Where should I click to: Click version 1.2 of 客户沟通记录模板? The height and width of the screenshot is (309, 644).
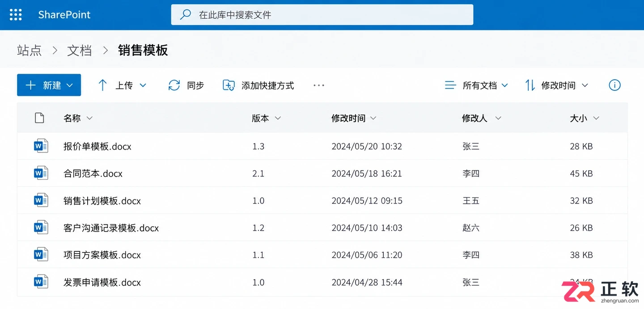pyautogui.click(x=258, y=228)
